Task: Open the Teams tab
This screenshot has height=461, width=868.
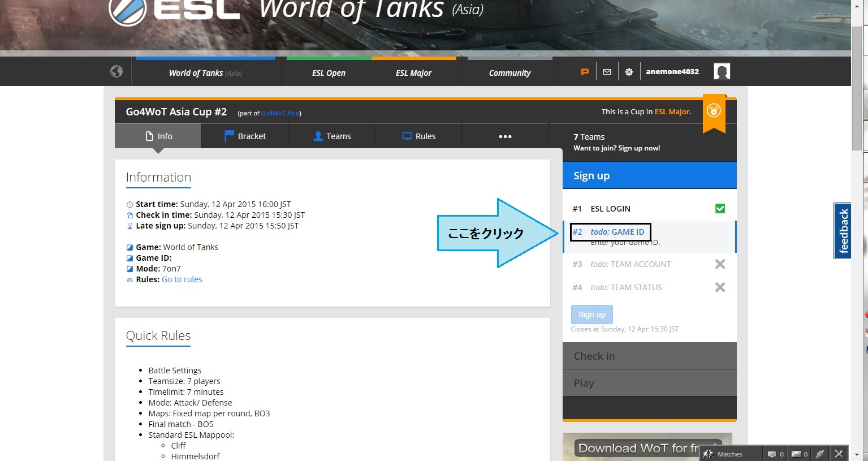Action: click(332, 136)
